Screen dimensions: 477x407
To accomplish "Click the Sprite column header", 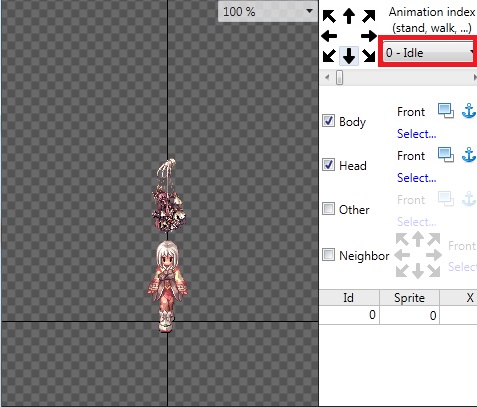I will [x=409, y=298].
